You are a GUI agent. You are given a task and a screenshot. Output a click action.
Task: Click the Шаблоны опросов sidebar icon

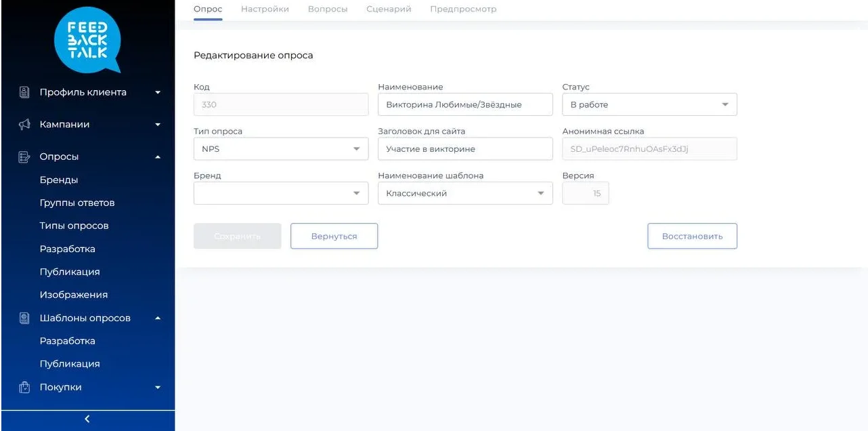point(24,318)
